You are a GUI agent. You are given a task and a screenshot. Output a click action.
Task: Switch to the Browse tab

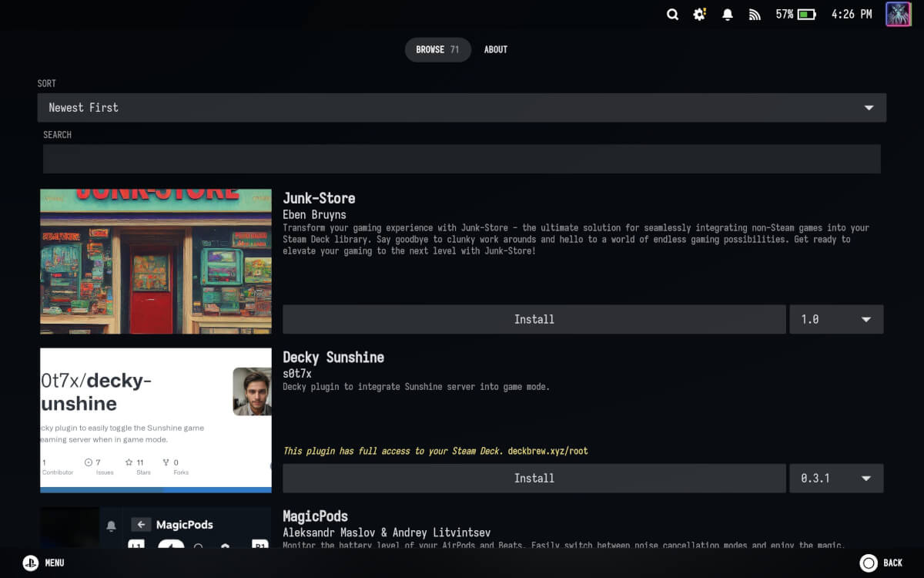(437, 49)
